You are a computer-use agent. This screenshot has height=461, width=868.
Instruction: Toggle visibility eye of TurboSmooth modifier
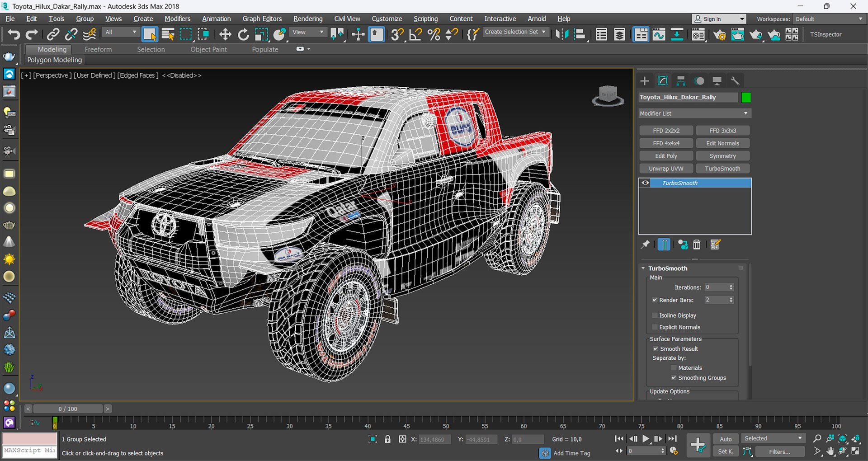click(646, 183)
